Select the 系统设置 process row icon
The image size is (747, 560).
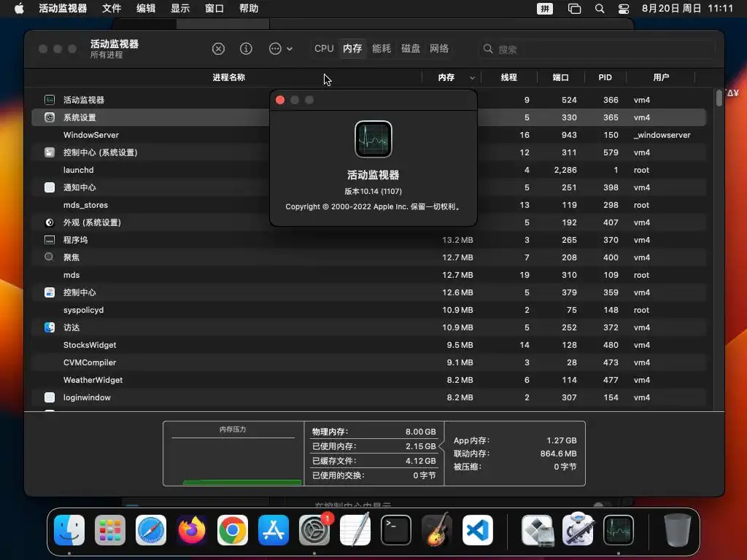click(x=50, y=117)
